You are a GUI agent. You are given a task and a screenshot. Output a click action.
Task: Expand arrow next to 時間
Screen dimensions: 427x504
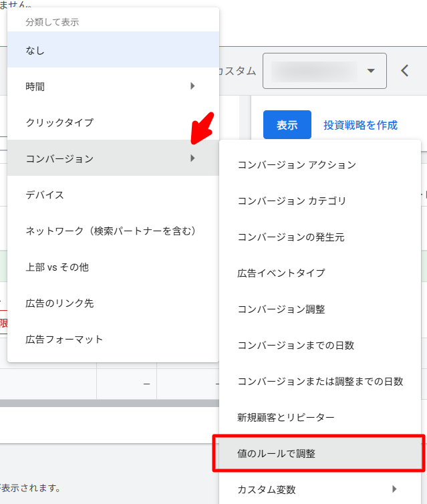pyautogui.click(x=192, y=86)
